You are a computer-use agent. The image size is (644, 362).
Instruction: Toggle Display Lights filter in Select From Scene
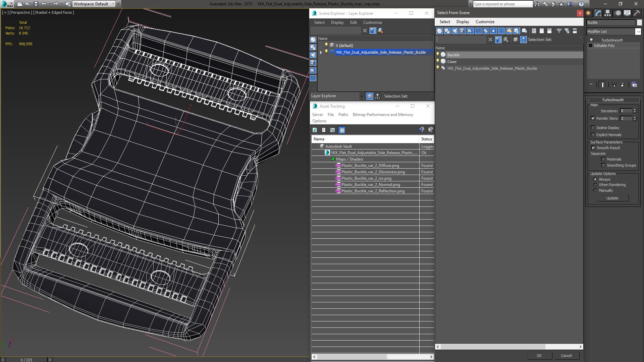pos(455,31)
